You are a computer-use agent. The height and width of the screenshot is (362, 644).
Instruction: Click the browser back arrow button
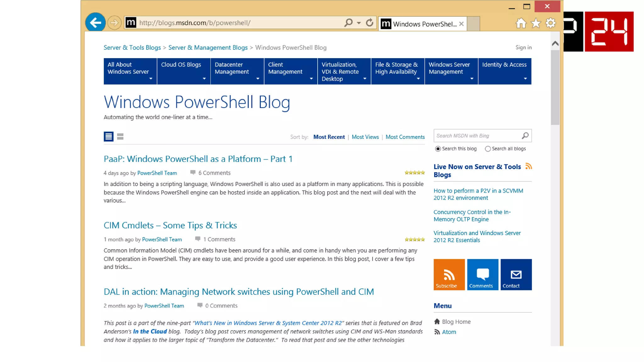95,23
